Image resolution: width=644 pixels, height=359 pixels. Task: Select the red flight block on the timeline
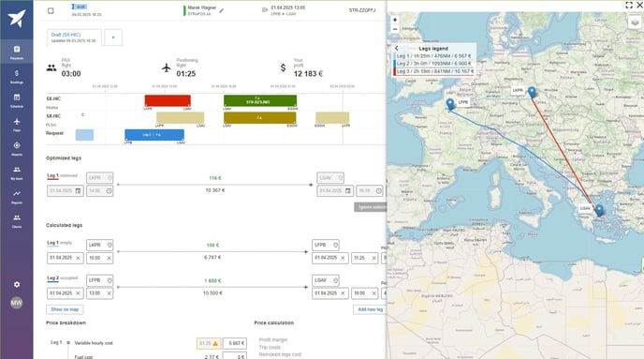point(168,100)
